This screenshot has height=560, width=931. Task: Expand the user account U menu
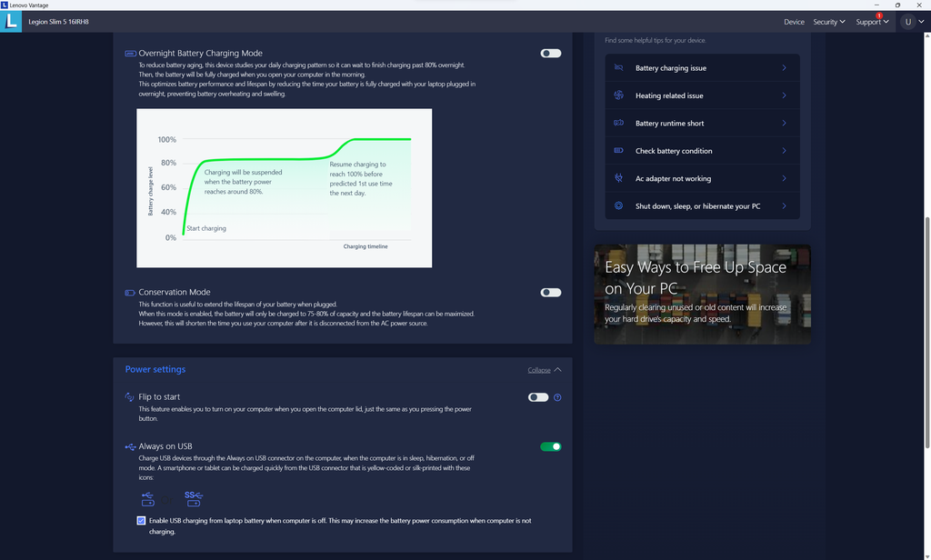point(912,22)
